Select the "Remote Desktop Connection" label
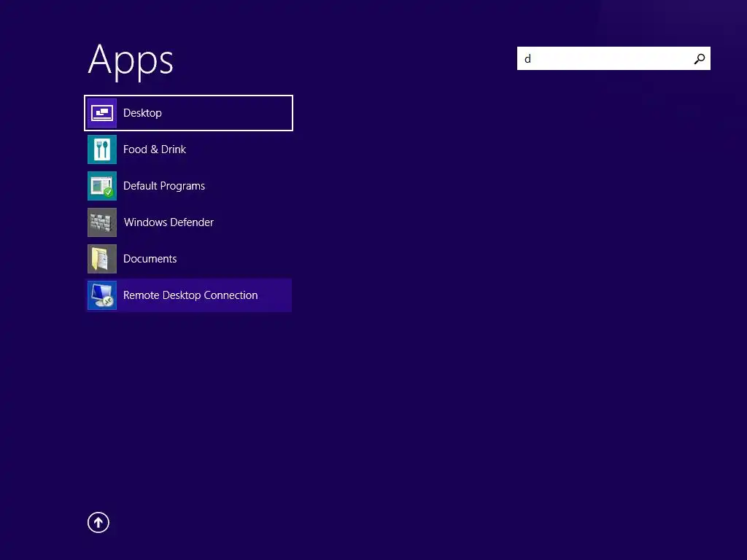The width and height of the screenshot is (747, 560). tap(190, 295)
